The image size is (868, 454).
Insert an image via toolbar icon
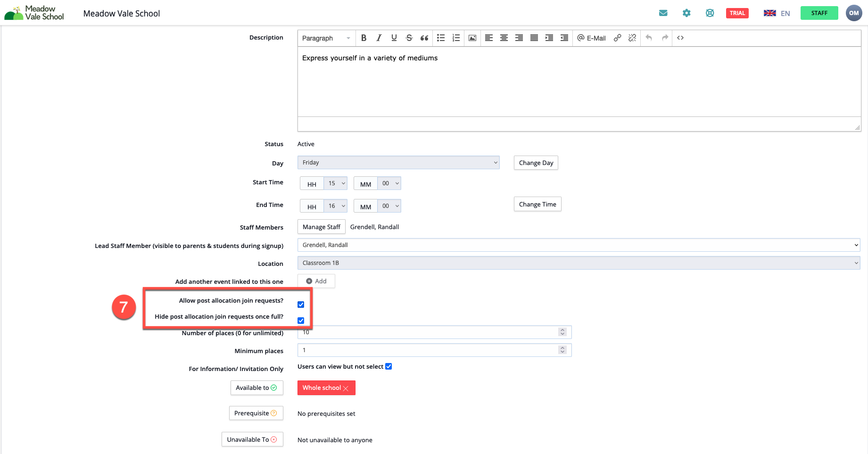472,38
